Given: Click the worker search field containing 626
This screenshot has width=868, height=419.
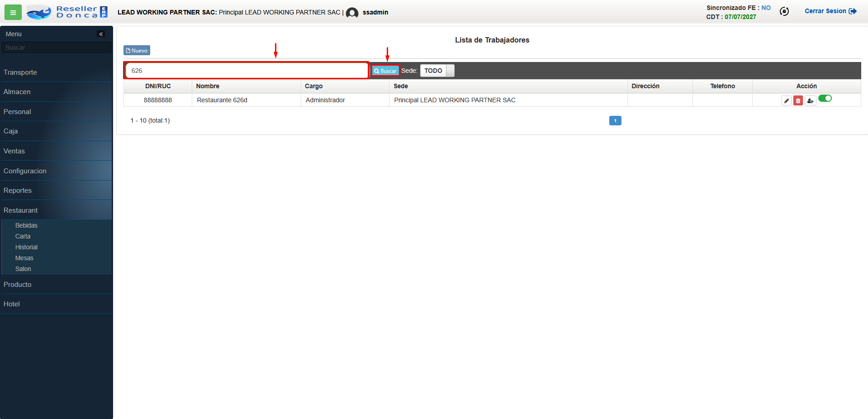Looking at the screenshot, I should pos(247,71).
